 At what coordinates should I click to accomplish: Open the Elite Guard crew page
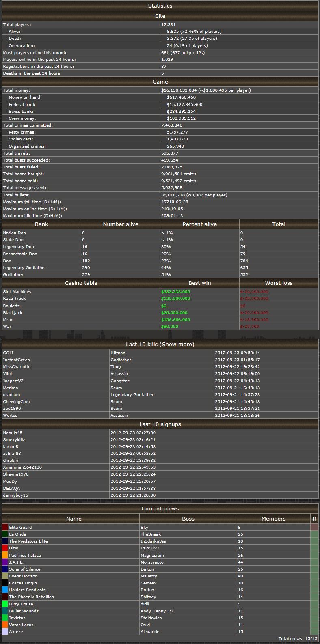point(20,528)
